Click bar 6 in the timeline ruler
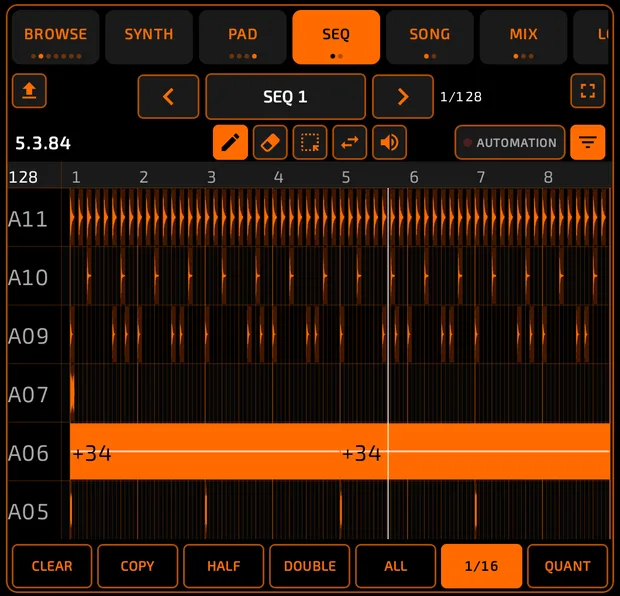Image resolution: width=620 pixels, height=596 pixels. [x=414, y=177]
